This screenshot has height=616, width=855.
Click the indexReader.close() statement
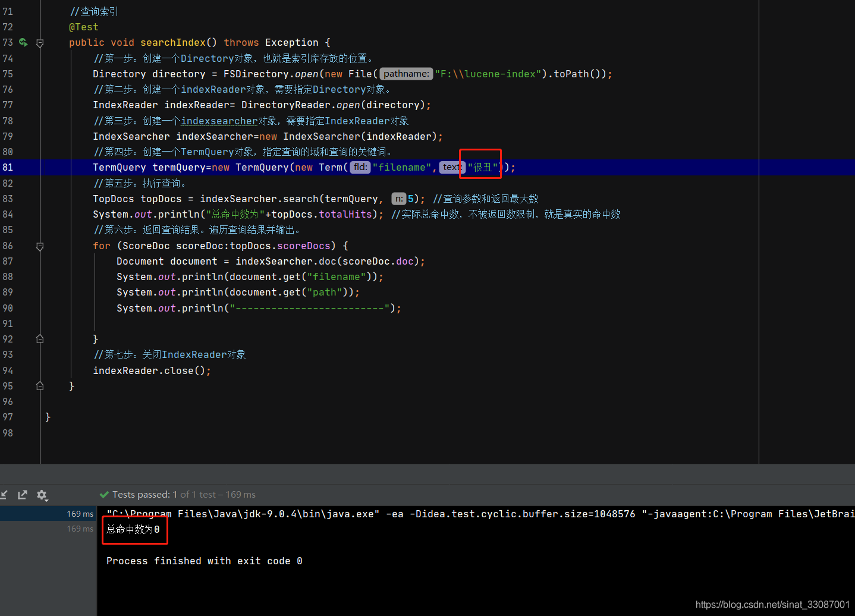[x=152, y=370]
